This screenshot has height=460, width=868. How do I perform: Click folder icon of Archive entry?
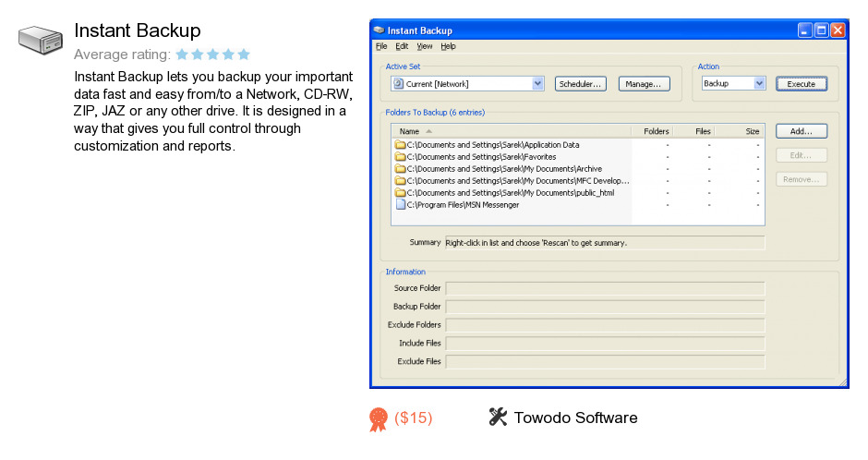click(400, 169)
